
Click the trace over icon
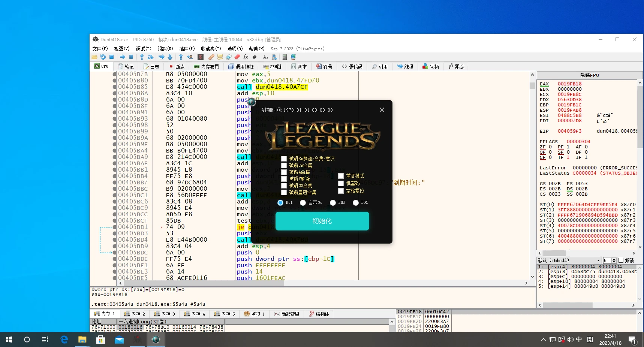[x=170, y=57]
